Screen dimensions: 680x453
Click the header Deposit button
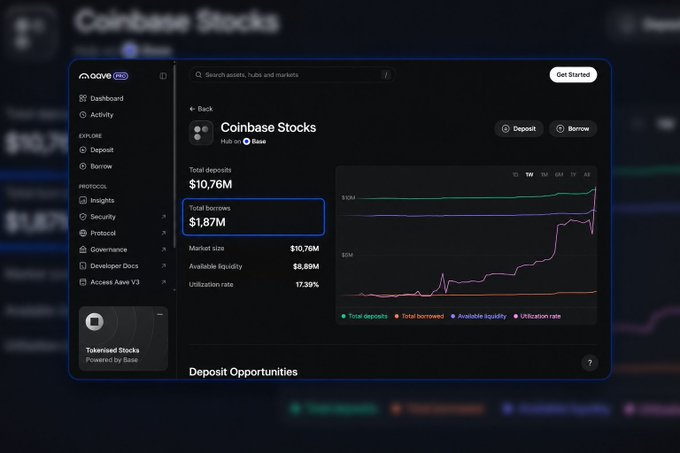(x=519, y=129)
